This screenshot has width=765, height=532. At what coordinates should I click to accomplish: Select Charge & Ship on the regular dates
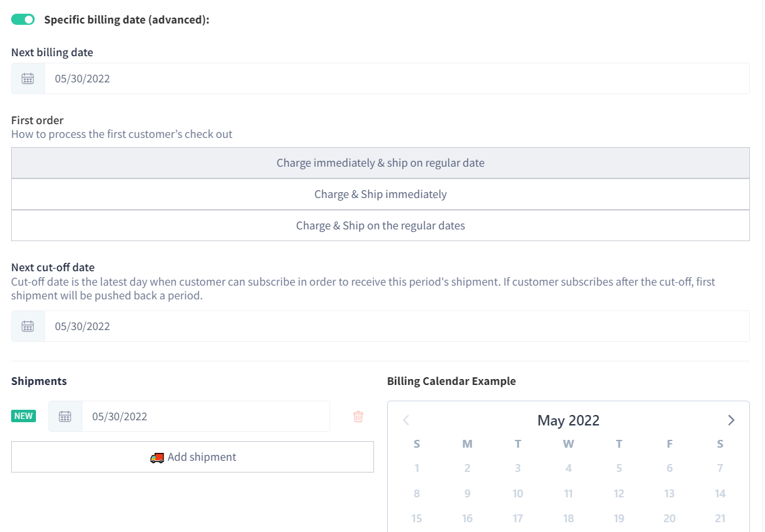pos(381,225)
